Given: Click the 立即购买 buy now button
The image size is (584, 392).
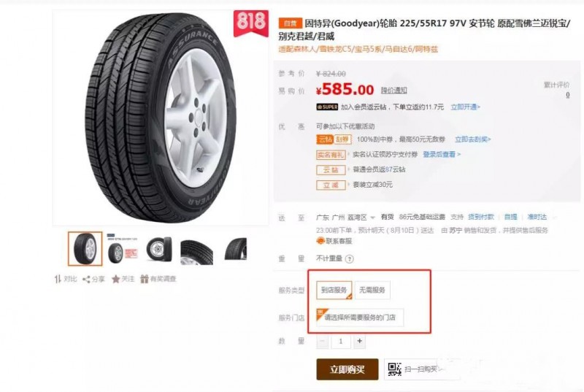Looking at the screenshot, I should pos(347,369).
